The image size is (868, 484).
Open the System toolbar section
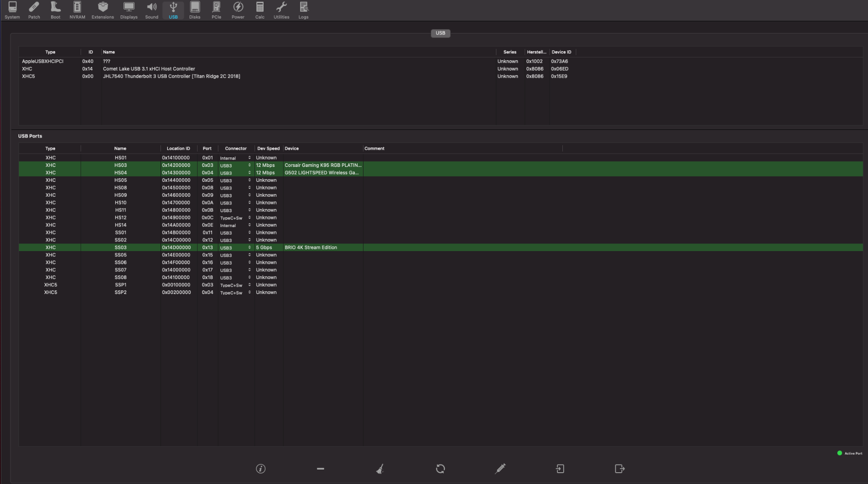[x=12, y=10]
